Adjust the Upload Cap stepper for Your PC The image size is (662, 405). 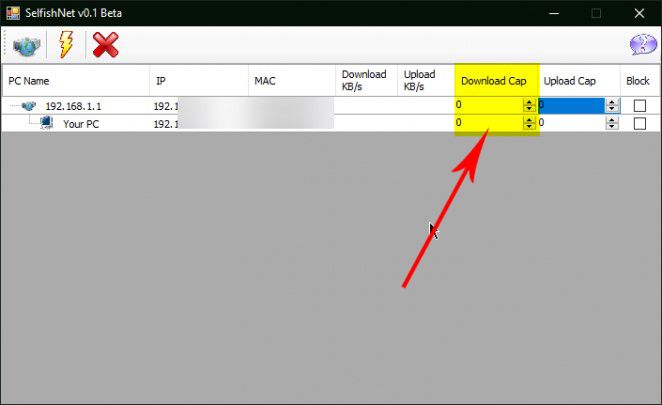click(612, 123)
